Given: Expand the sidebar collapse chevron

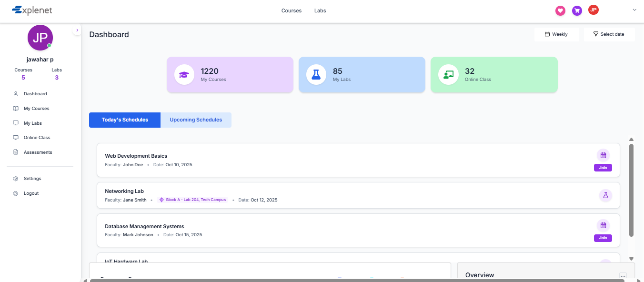Looking at the screenshot, I should pyautogui.click(x=77, y=30).
